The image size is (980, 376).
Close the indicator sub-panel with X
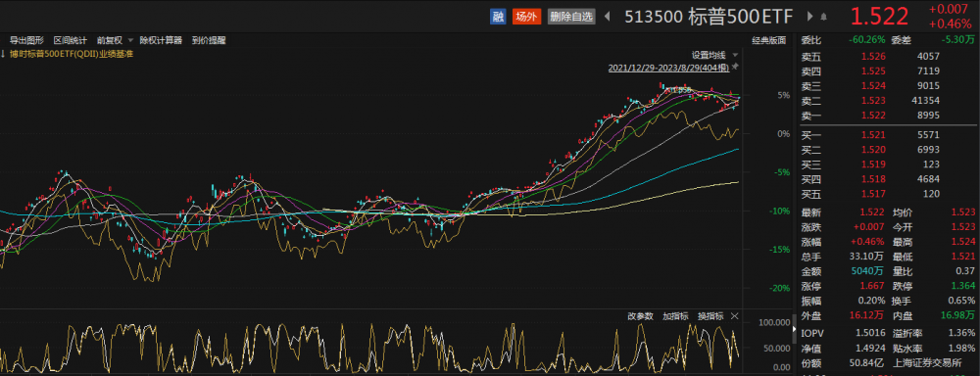point(734,316)
